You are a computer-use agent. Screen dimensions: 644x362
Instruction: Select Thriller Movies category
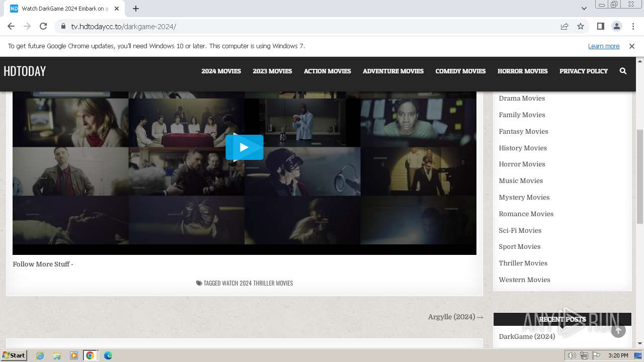(523, 263)
